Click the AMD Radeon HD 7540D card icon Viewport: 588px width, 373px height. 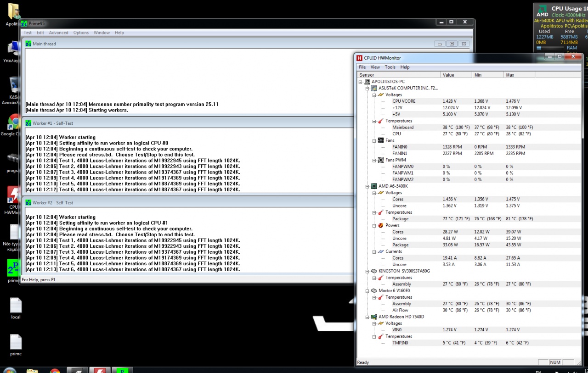(x=374, y=317)
